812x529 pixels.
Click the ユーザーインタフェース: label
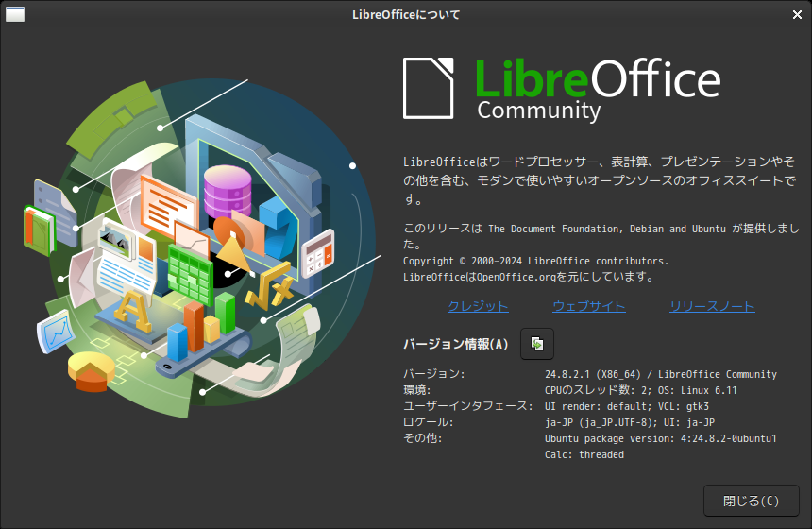[468, 405]
